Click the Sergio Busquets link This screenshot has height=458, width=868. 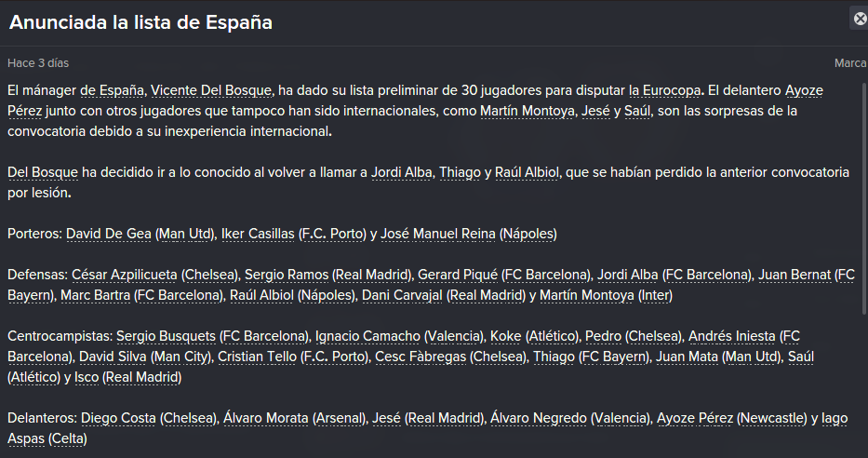click(167, 336)
